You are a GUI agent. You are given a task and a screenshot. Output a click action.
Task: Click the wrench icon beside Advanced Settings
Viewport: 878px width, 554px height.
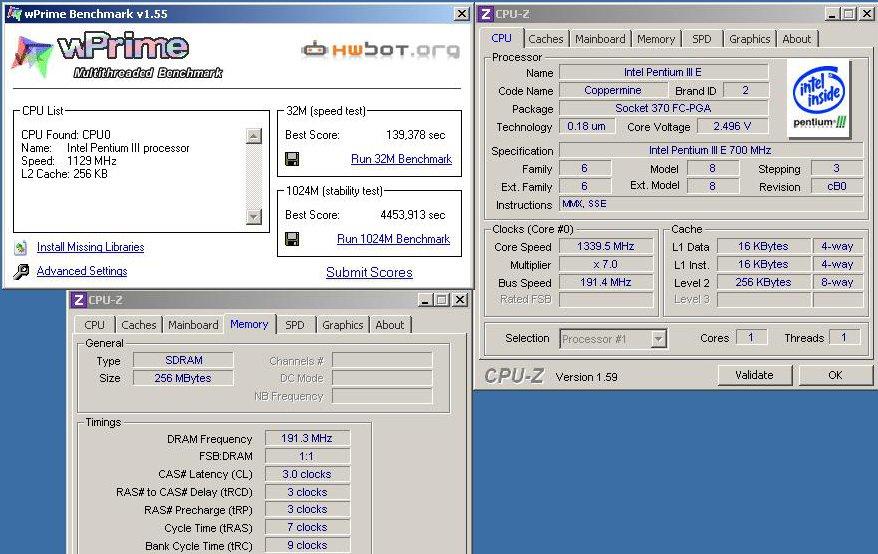(21, 272)
